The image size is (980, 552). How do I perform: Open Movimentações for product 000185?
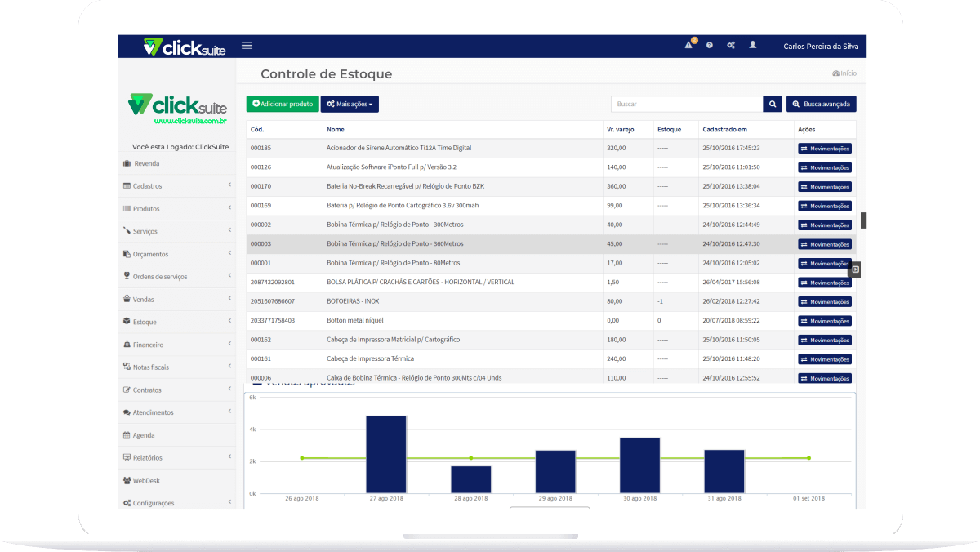[x=825, y=149]
